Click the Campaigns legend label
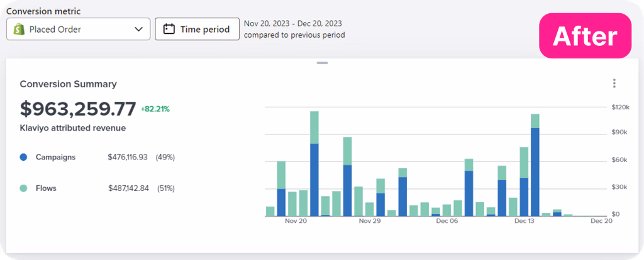This screenshot has height=260, width=644. [55, 157]
